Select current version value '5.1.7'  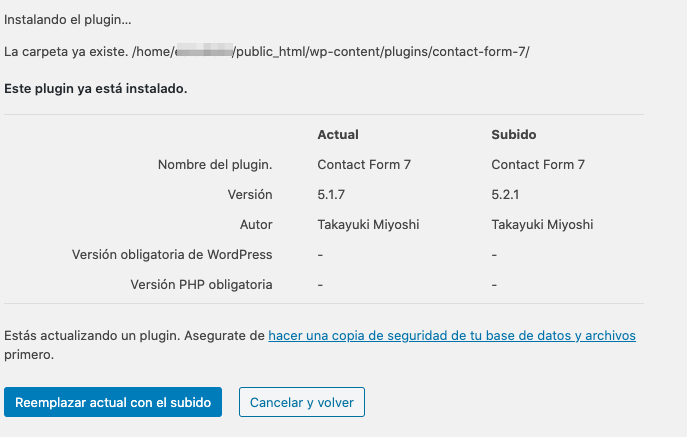coord(331,195)
